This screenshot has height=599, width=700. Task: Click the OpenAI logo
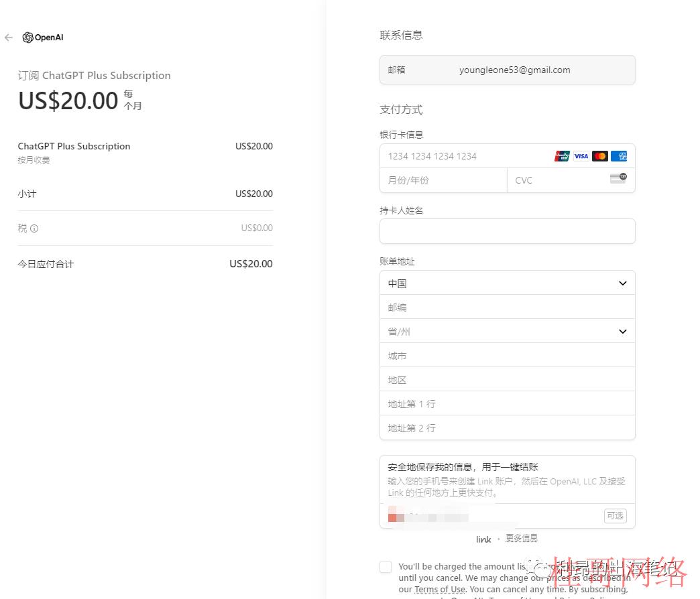coord(43,38)
